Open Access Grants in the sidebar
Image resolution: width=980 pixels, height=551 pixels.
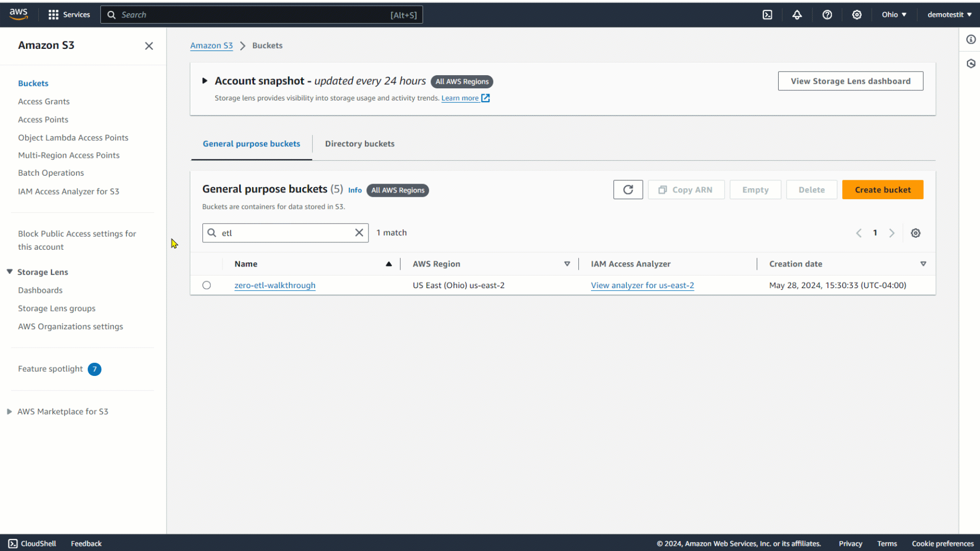pos(44,101)
